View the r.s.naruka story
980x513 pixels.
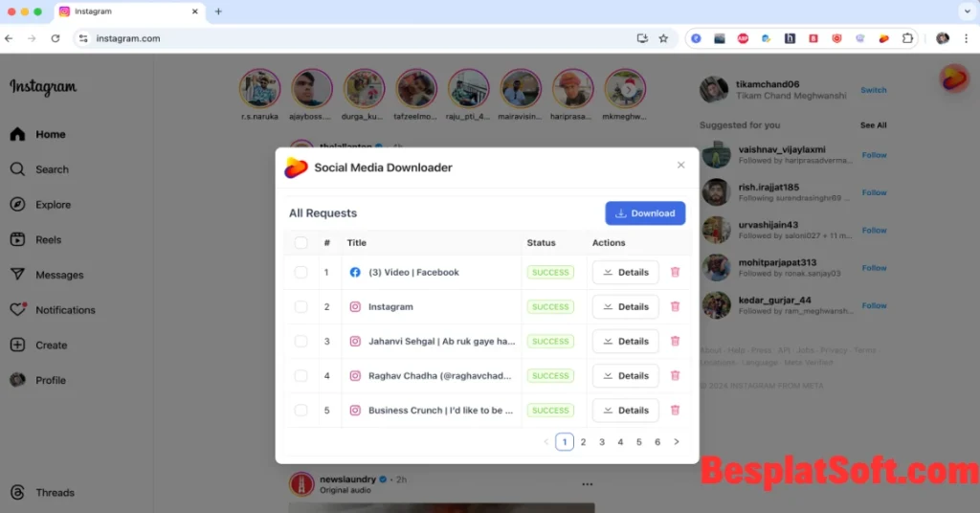point(260,89)
